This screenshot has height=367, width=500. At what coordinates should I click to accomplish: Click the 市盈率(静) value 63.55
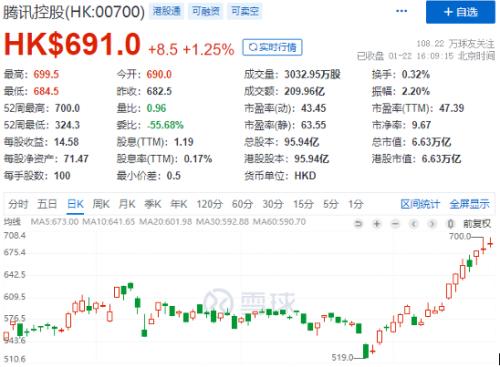coord(314,125)
